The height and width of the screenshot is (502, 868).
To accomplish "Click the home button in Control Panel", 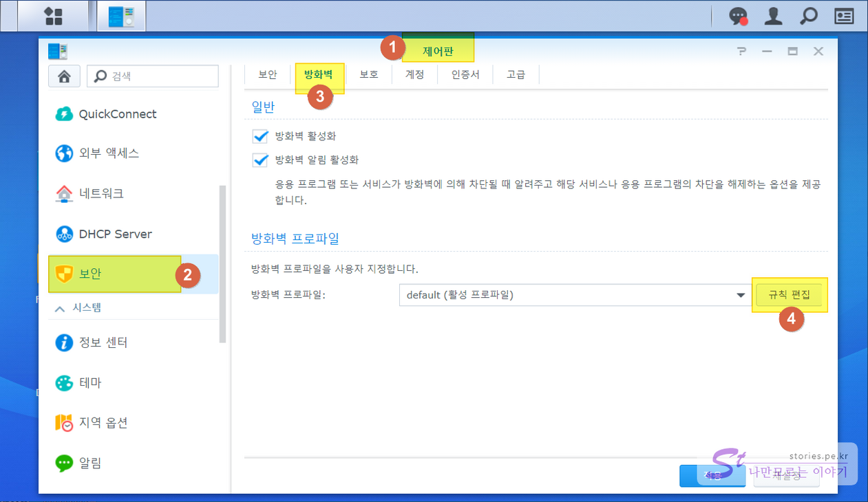I will [x=64, y=76].
